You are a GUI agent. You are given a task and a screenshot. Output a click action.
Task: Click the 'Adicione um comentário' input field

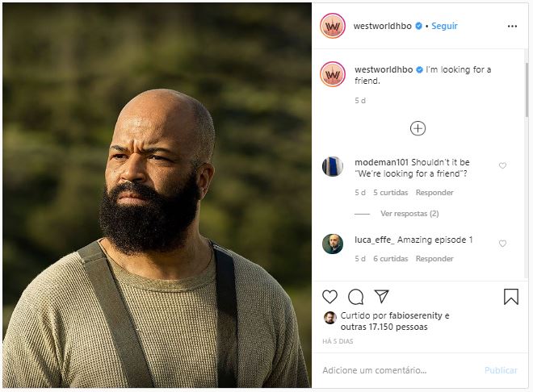[x=396, y=370]
